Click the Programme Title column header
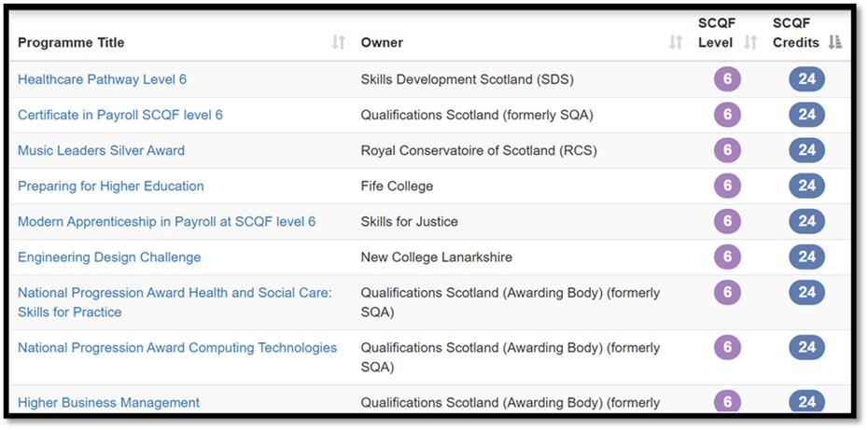 tap(72, 43)
